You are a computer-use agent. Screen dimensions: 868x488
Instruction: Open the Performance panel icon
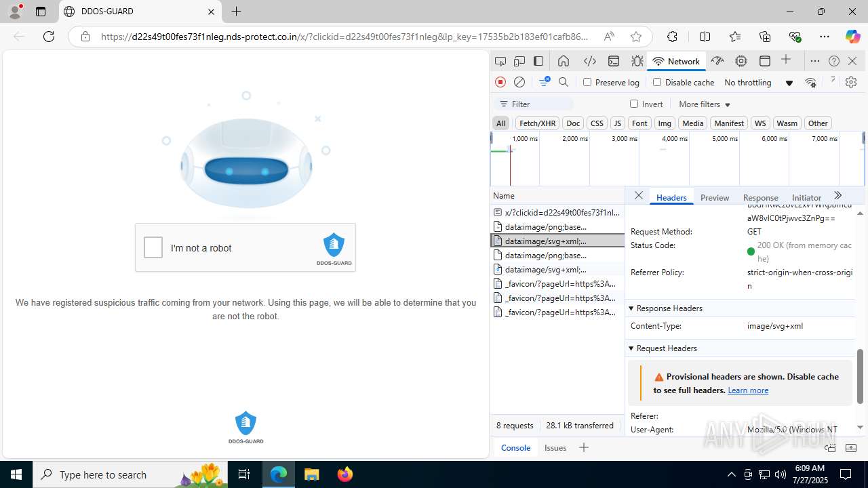pos(717,61)
